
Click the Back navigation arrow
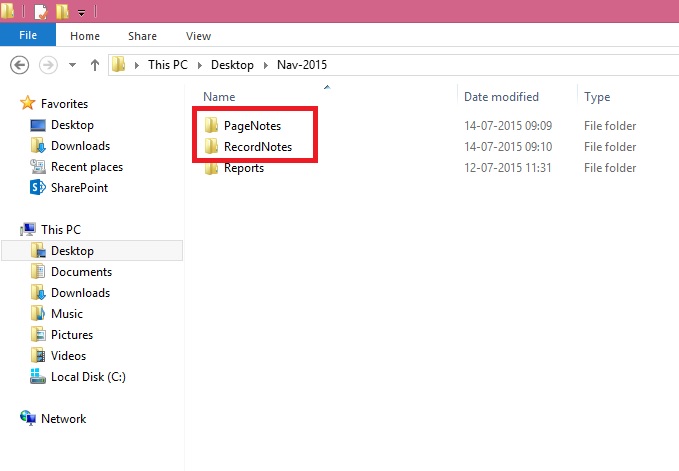(x=19, y=65)
